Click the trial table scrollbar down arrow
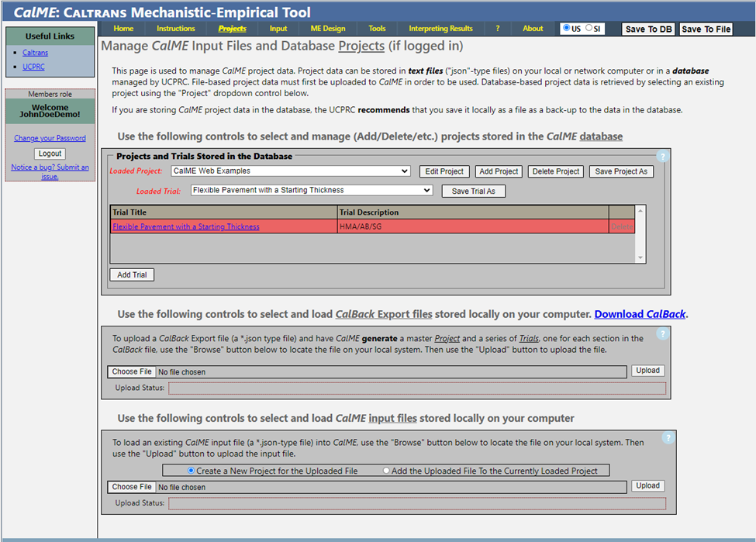The image size is (756, 542). click(640, 258)
